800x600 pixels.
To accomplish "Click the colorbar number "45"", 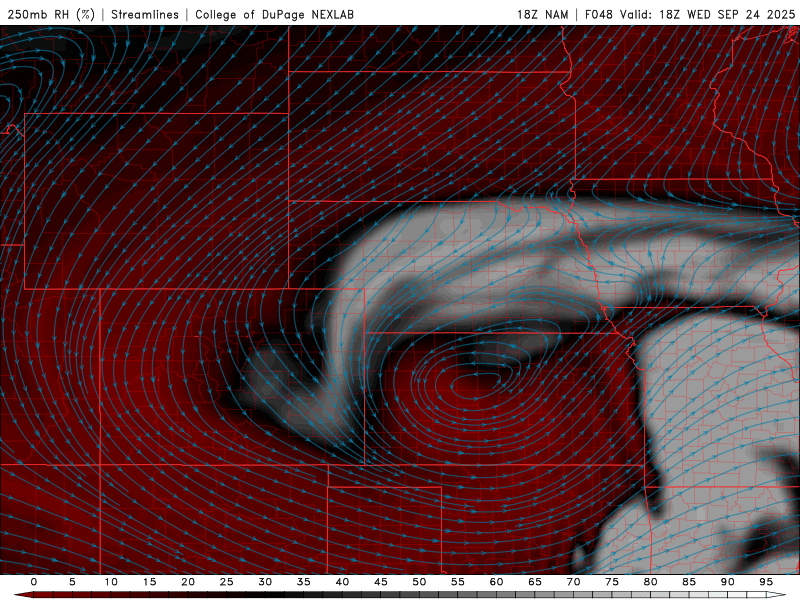I will 381,582.
